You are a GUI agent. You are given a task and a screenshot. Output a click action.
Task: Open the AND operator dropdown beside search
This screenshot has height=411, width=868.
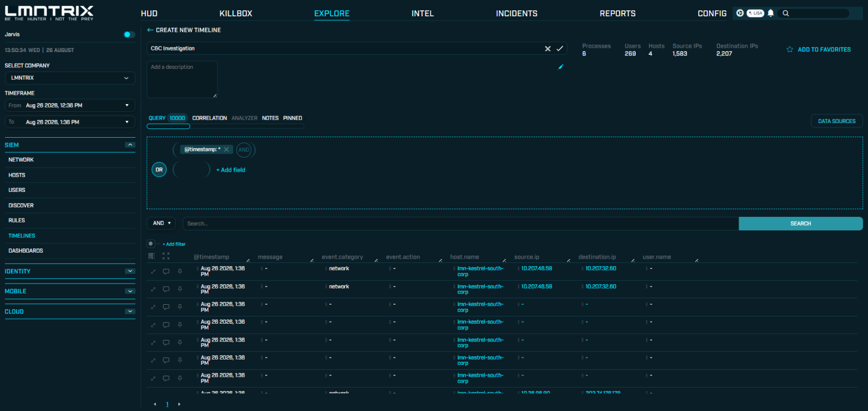point(161,223)
